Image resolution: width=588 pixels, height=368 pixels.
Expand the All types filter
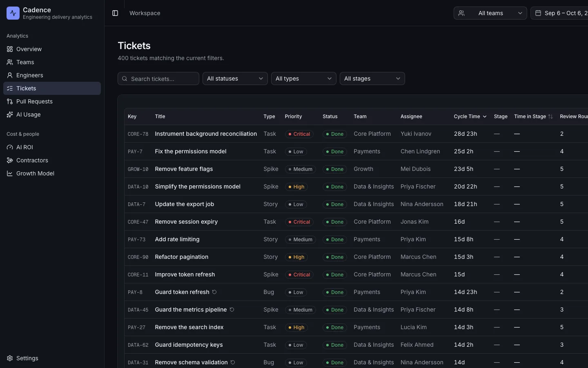click(x=304, y=79)
